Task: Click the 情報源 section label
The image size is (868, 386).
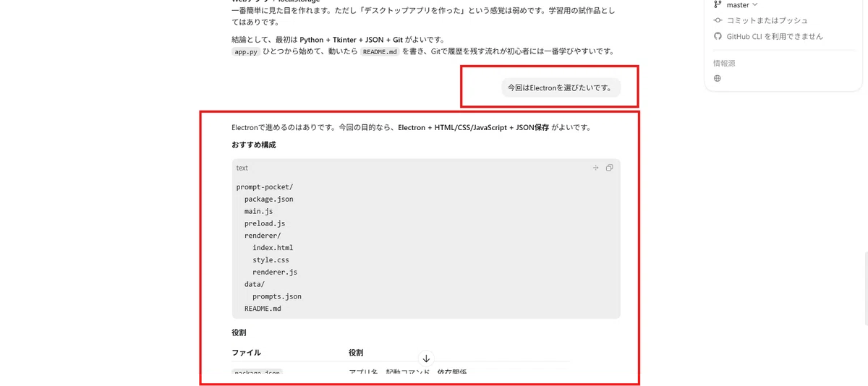Action: 725,63
